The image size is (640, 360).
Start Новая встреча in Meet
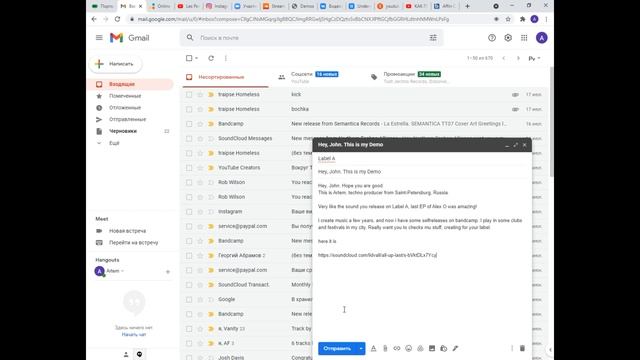tap(127, 231)
